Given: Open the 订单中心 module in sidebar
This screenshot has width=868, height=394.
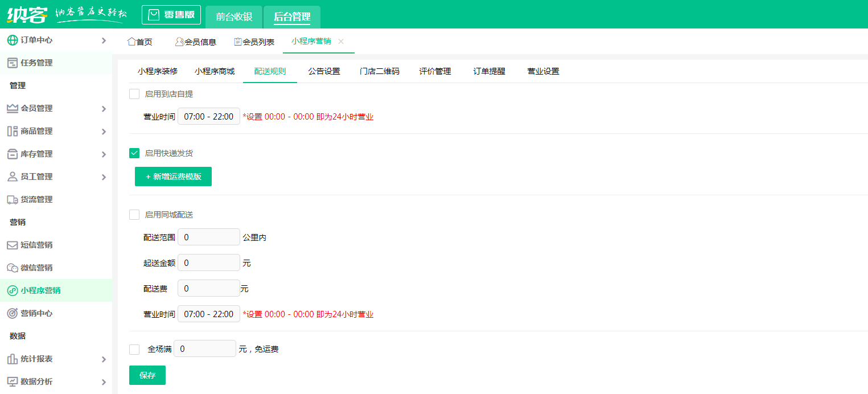Looking at the screenshot, I should pyautogui.click(x=30, y=40).
